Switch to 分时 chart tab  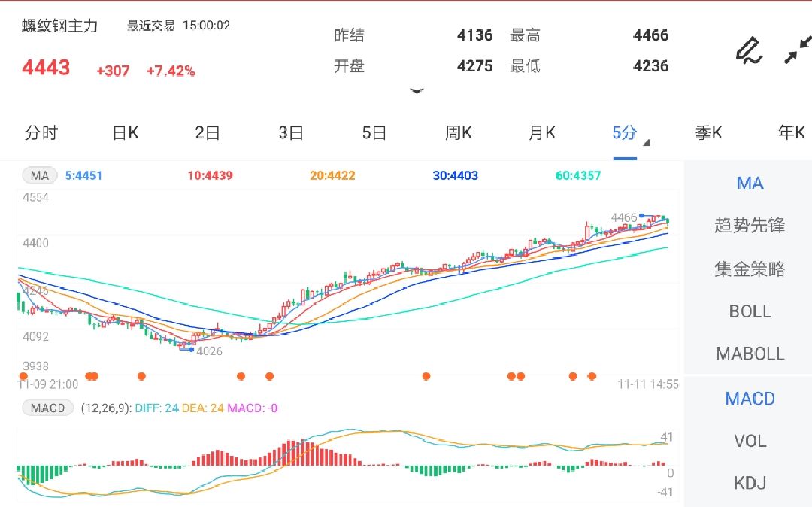click(41, 133)
